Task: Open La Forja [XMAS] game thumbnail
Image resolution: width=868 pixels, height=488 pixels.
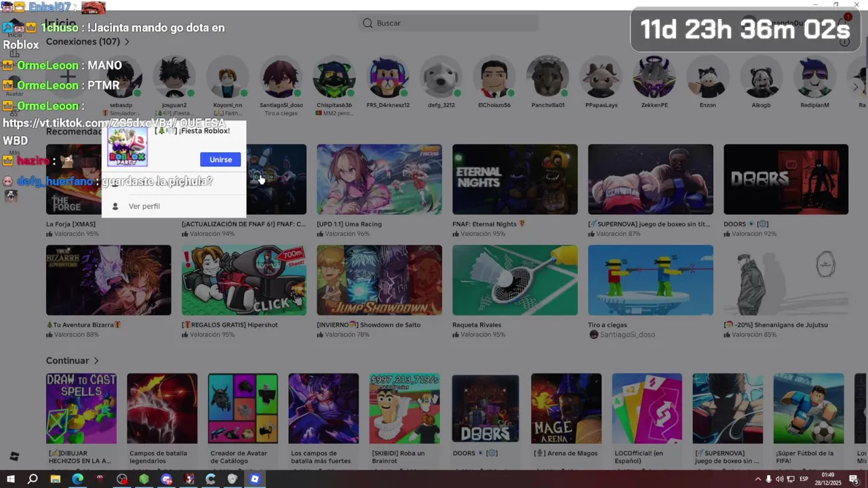Action: click(74, 180)
